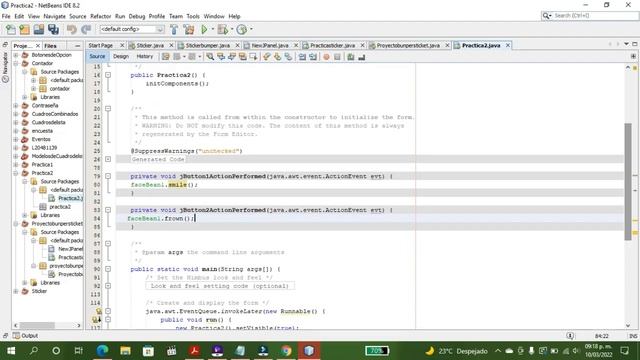
Task: Collapse jButton2ActionPerformed fold at line 83
Action: coord(108,210)
